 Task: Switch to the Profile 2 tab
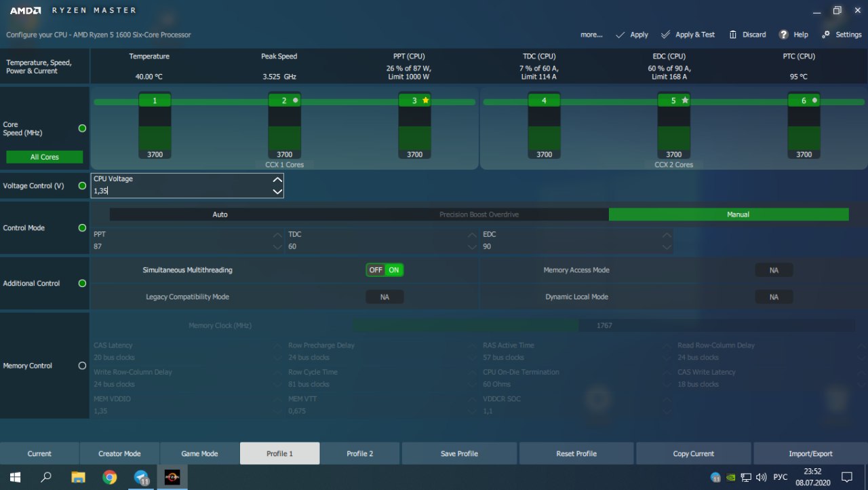360,453
